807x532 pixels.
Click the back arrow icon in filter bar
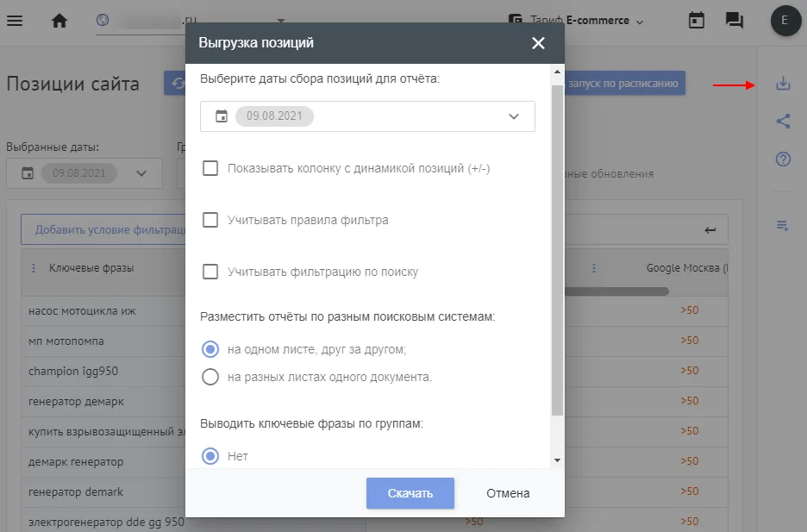(710, 230)
